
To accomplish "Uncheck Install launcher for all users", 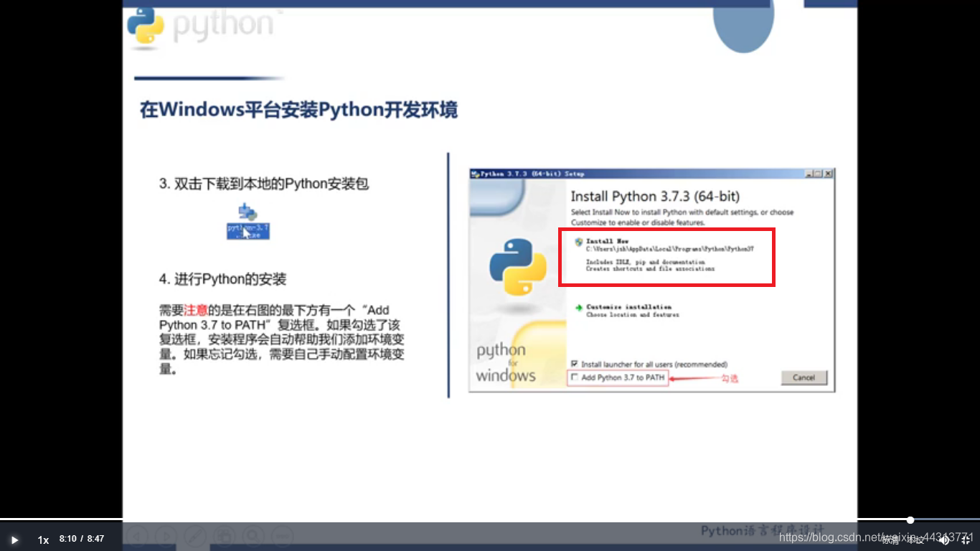I will [x=574, y=364].
